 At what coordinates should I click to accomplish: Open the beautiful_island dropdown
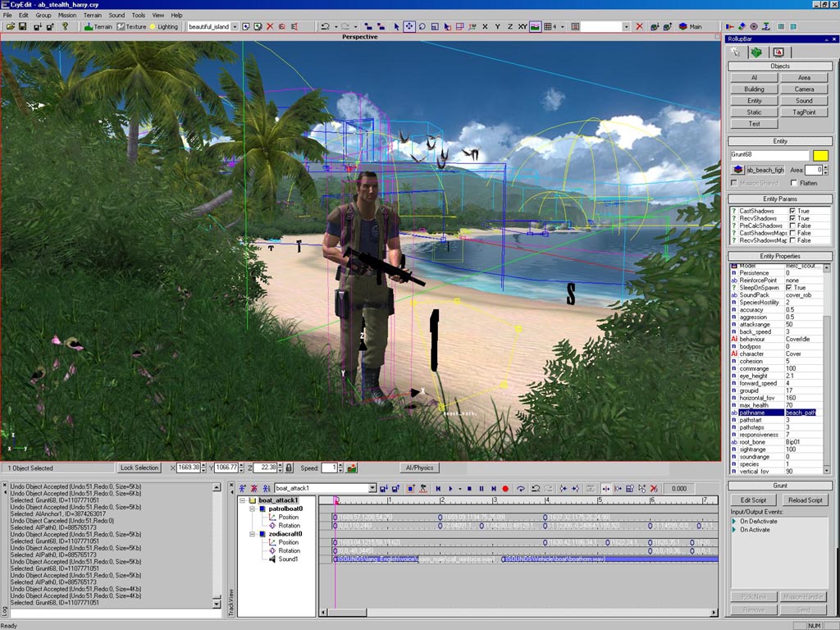235,26
